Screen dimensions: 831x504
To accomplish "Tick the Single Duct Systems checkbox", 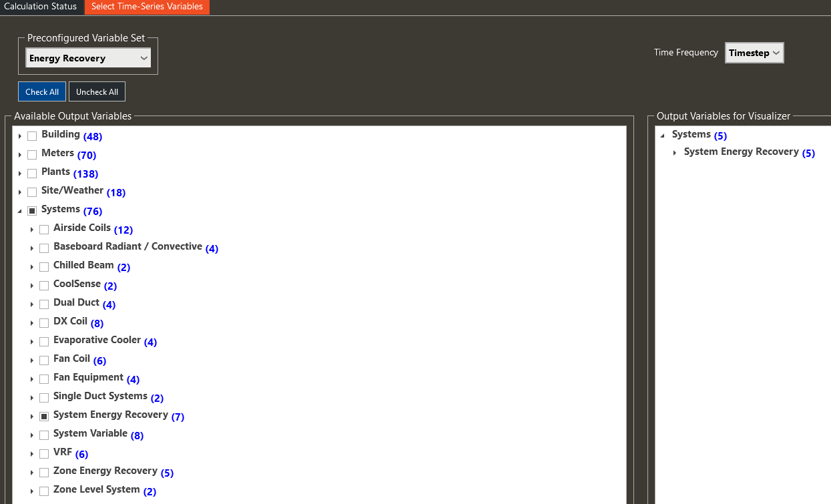I will (44, 398).
